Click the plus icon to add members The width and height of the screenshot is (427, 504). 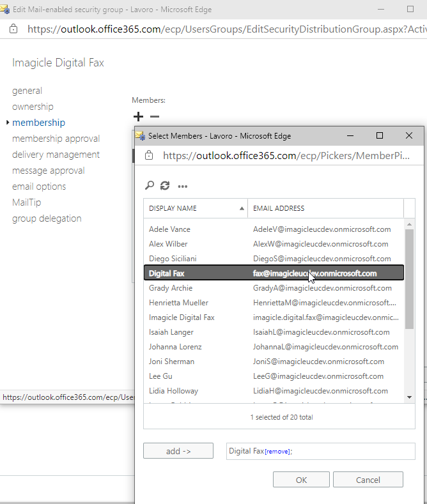tap(138, 116)
